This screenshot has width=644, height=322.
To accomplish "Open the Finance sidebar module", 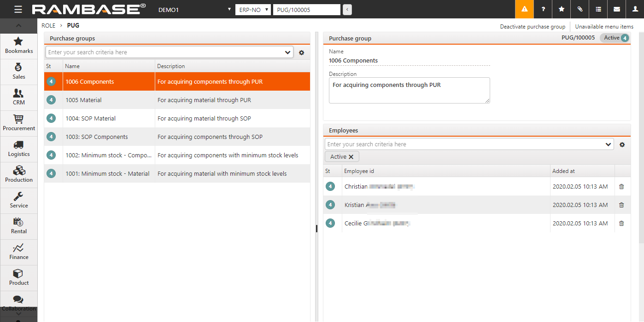I will [19, 252].
